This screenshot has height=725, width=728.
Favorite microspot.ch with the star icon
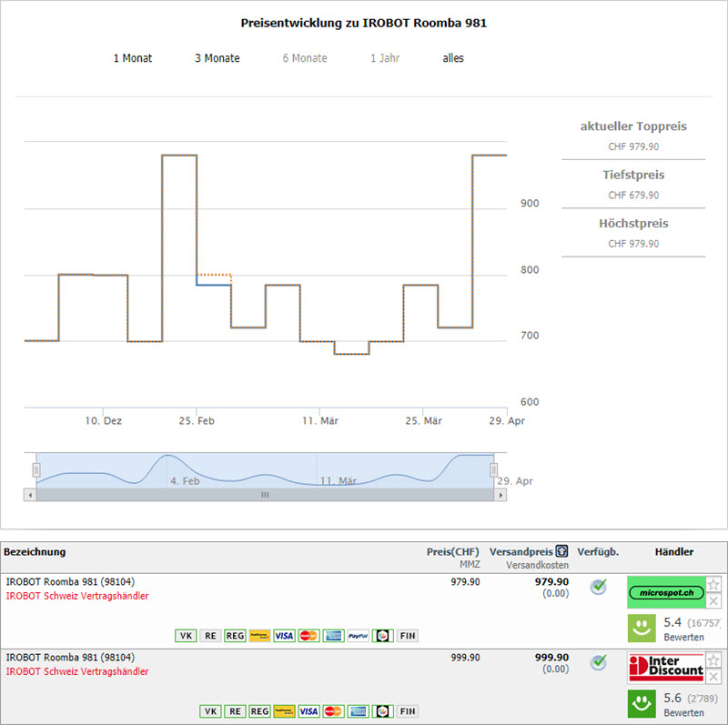coord(714,584)
